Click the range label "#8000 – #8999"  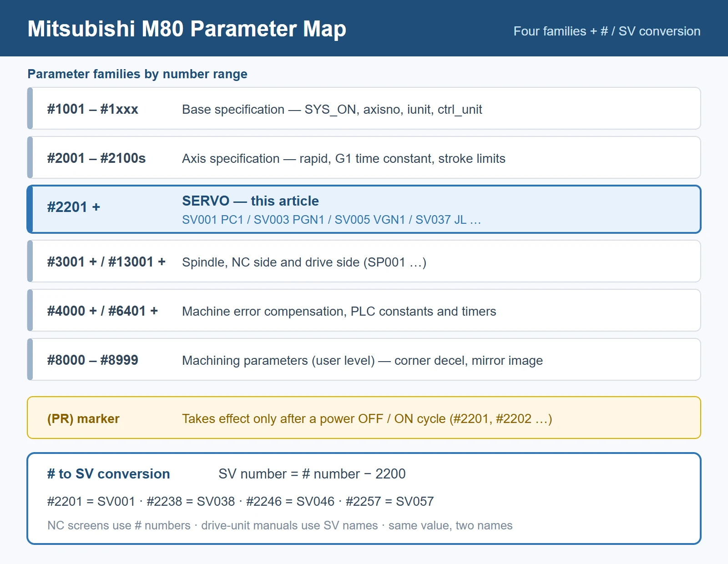(93, 360)
